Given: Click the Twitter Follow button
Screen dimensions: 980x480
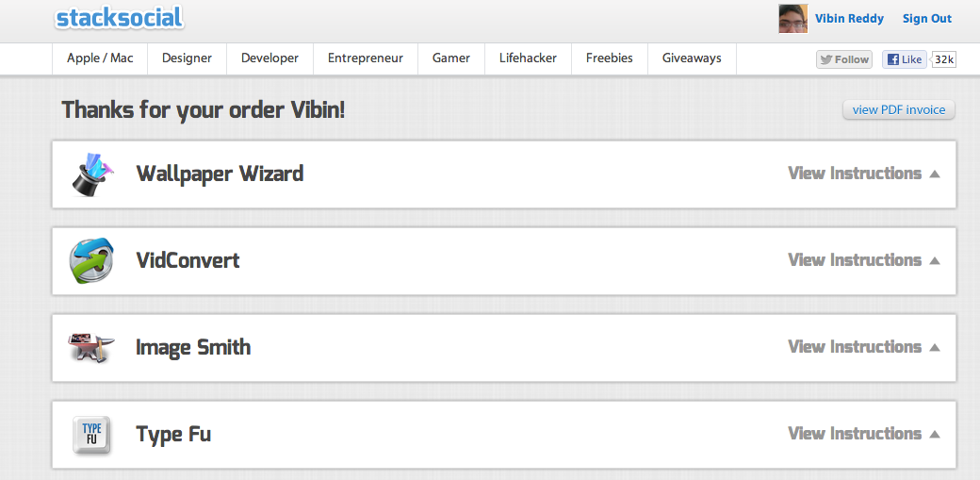Looking at the screenshot, I should tap(843, 59).
